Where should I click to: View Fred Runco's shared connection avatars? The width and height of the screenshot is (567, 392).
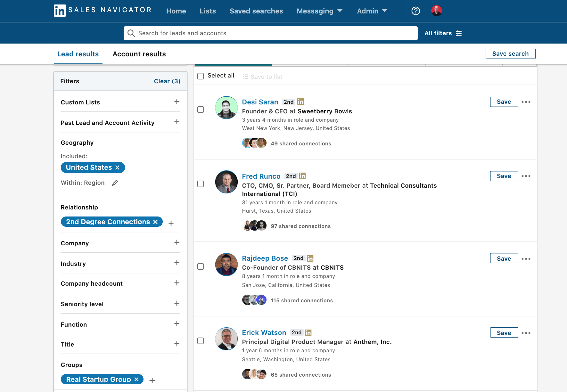click(254, 225)
